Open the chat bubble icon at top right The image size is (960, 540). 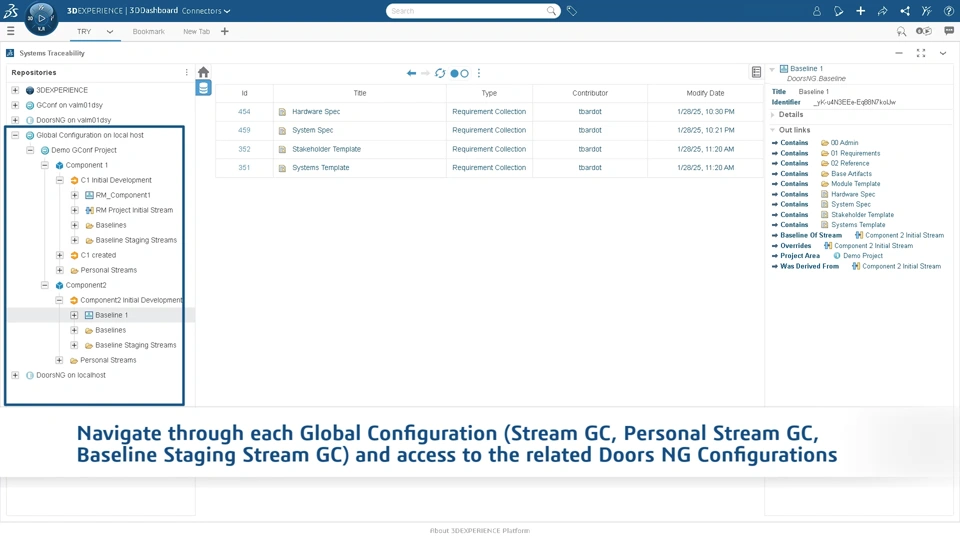click(x=949, y=31)
